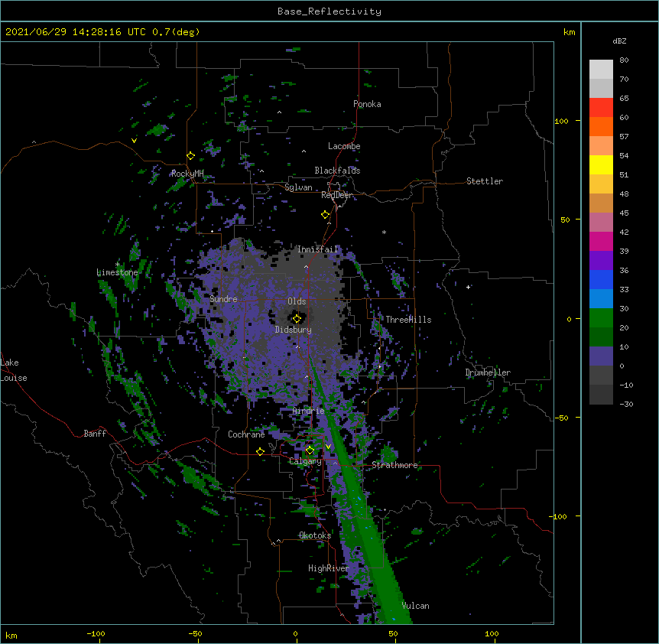Click the Blackfalds city label

point(337,171)
